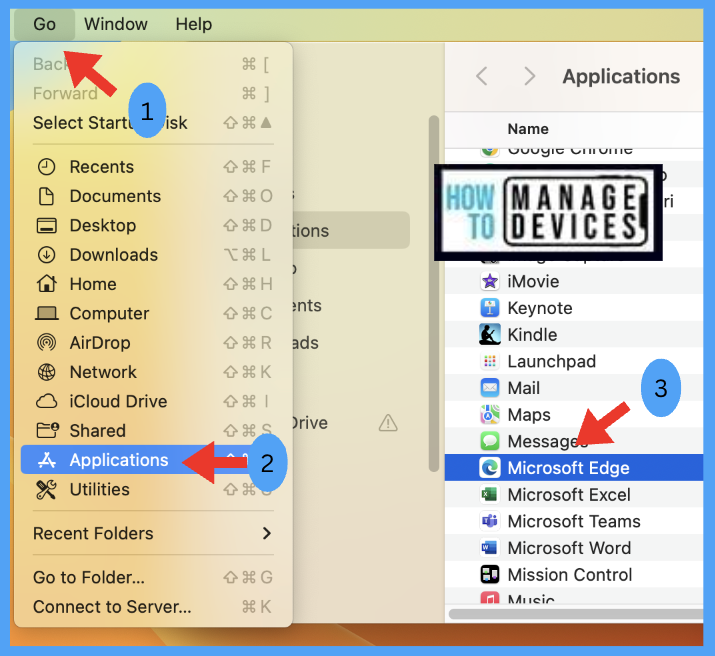715x656 pixels.
Task: Select the Maps row name
Action: coord(529,415)
